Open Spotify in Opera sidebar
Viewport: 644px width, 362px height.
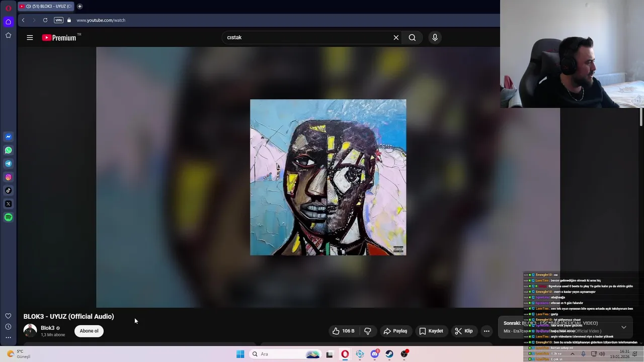pos(8,217)
